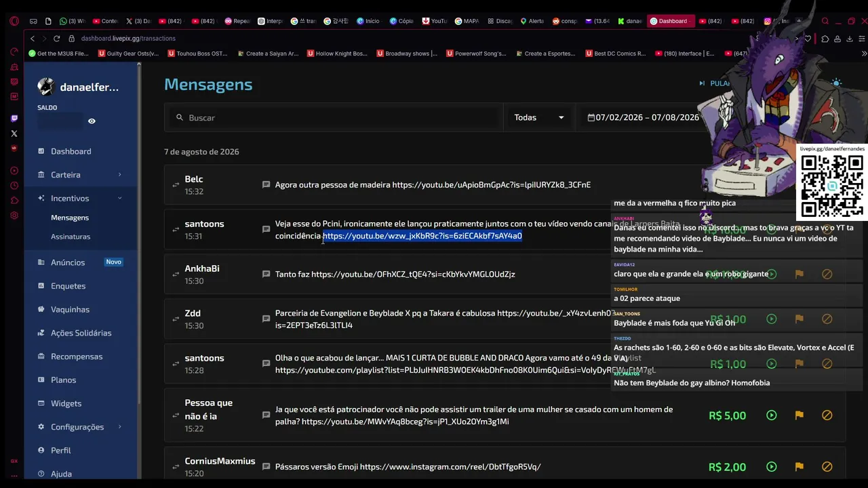The image size is (868, 488).
Task: Click the R$ 2,00 amount
Action: (x=727, y=467)
